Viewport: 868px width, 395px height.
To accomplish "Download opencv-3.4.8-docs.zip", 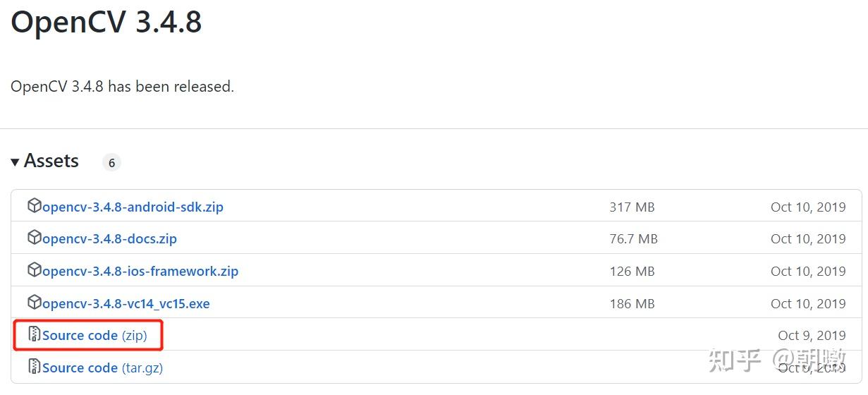I will point(109,239).
